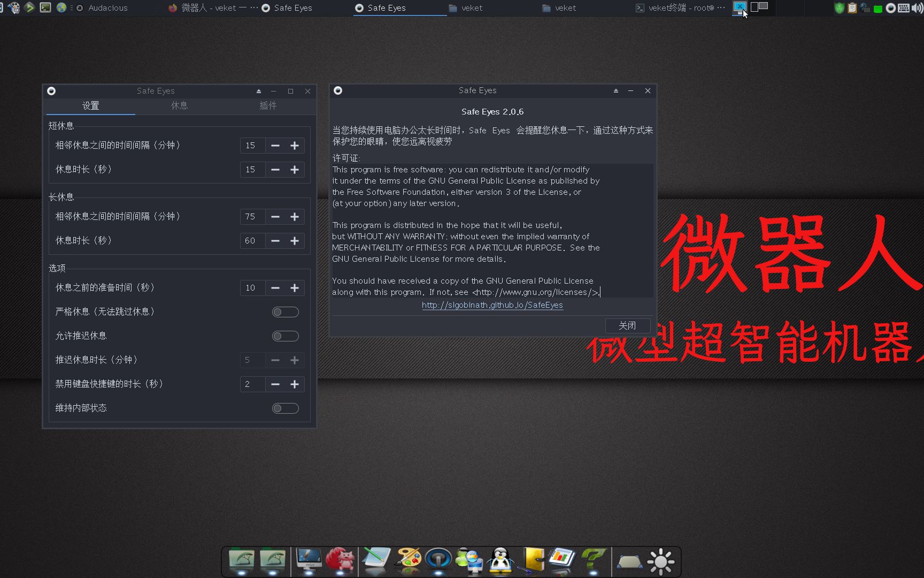Click the short break interval field showing 15
This screenshot has width=924, height=578.
pyautogui.click(x=252, y=146)
